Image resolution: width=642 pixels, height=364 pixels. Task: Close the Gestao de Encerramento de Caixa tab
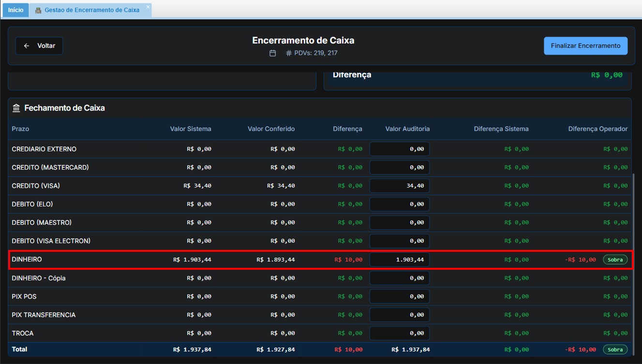[x=148, y=7]
